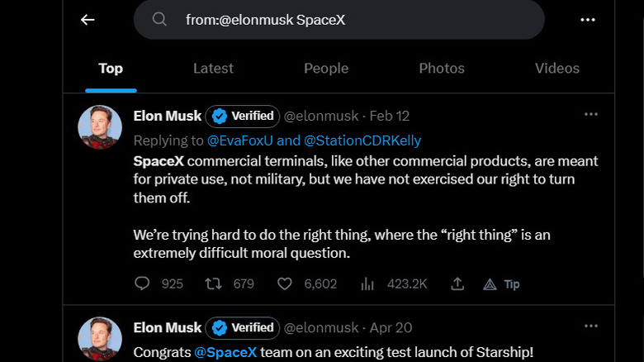Click the search magnifier icon
The width and height of the screenshot is (644, 362).
159,20
